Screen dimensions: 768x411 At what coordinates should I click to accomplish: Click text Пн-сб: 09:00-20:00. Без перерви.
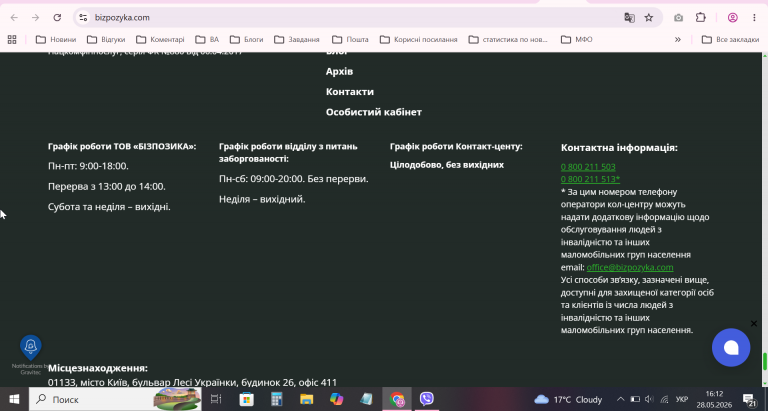click(293, 179)
